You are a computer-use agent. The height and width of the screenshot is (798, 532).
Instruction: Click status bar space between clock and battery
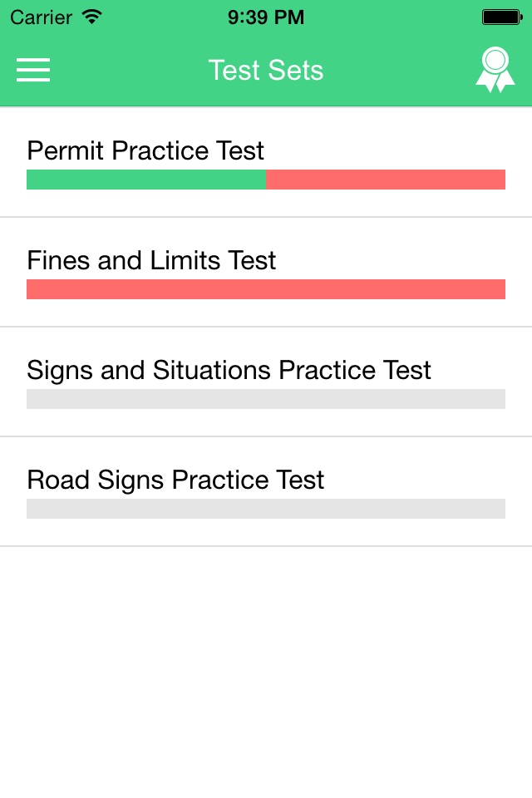[x=391, y=17]
